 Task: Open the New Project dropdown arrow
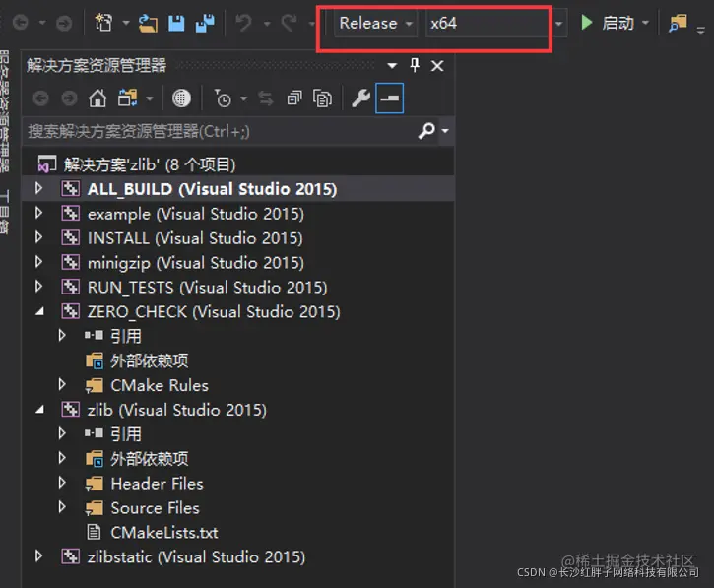tap(126, 23)
